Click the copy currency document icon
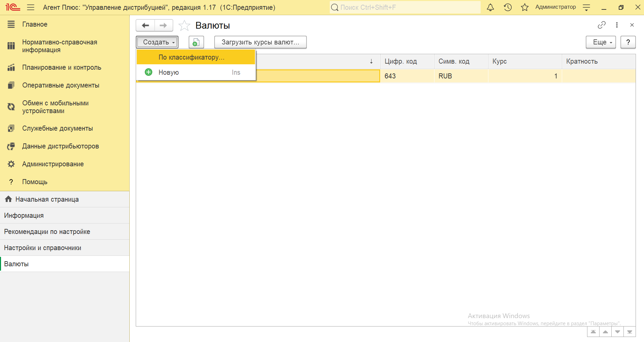The image size is (644, 342). click(196, 42)
